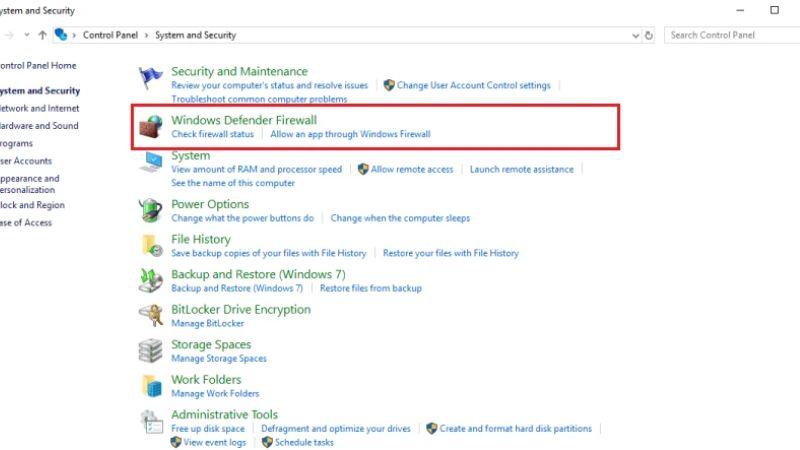Click in the Search Control Panel field
Screen dimensions: 800x450
click(x=730, y=35)
